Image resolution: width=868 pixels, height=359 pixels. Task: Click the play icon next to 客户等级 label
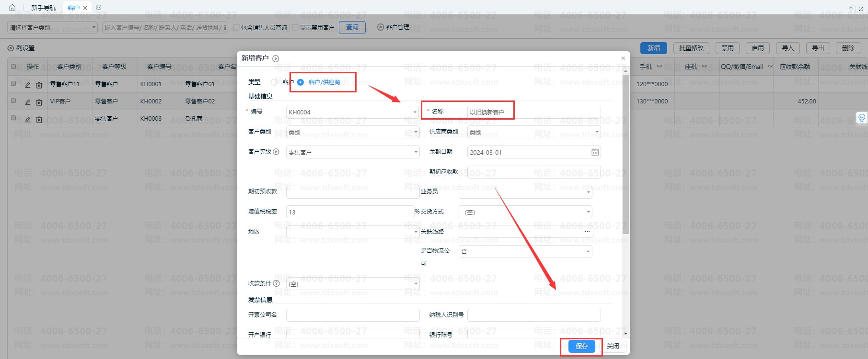tap(276, 152)
